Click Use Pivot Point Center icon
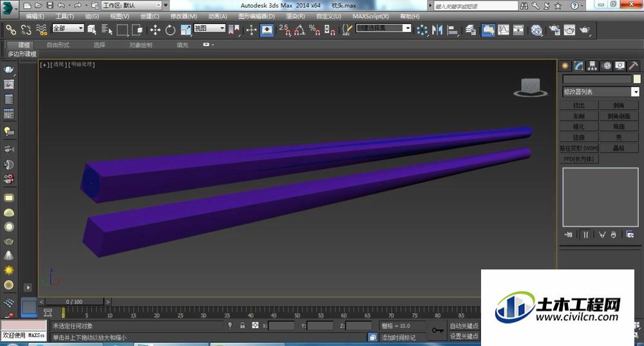The width and height of the screenshot is (644, 346). (234, 30)
